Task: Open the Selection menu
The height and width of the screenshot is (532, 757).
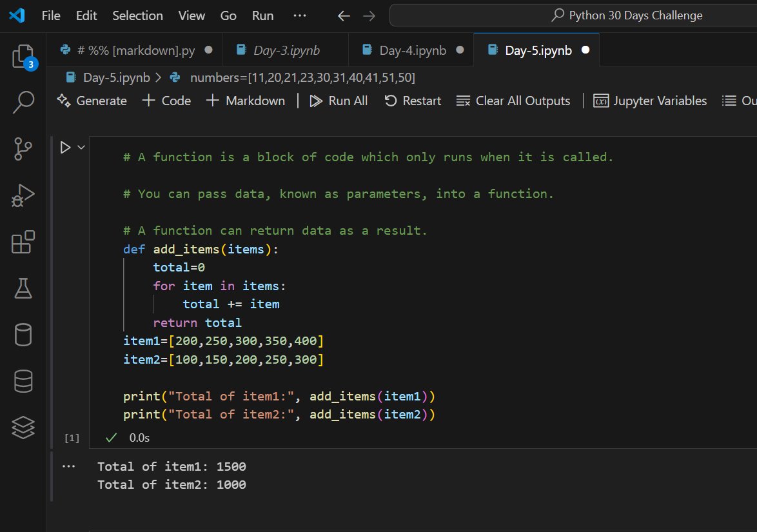Action: click(137, 15)
